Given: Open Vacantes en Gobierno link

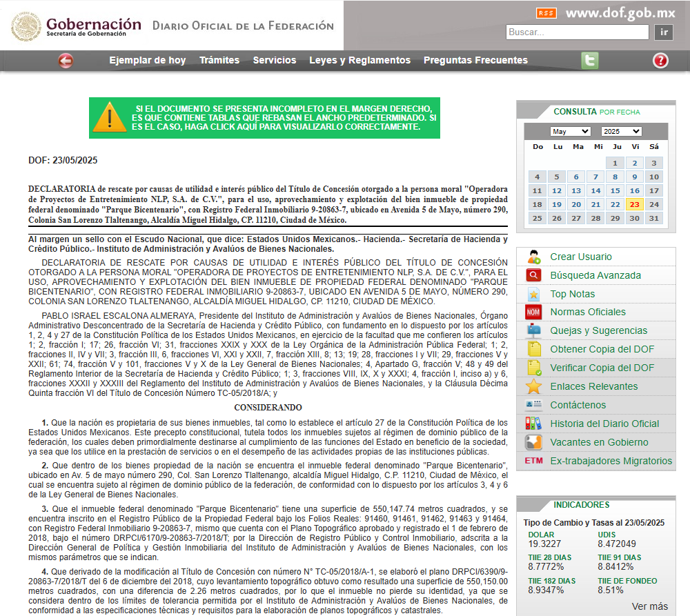Looking at the screenshot, I should click(x=600, y=442).
